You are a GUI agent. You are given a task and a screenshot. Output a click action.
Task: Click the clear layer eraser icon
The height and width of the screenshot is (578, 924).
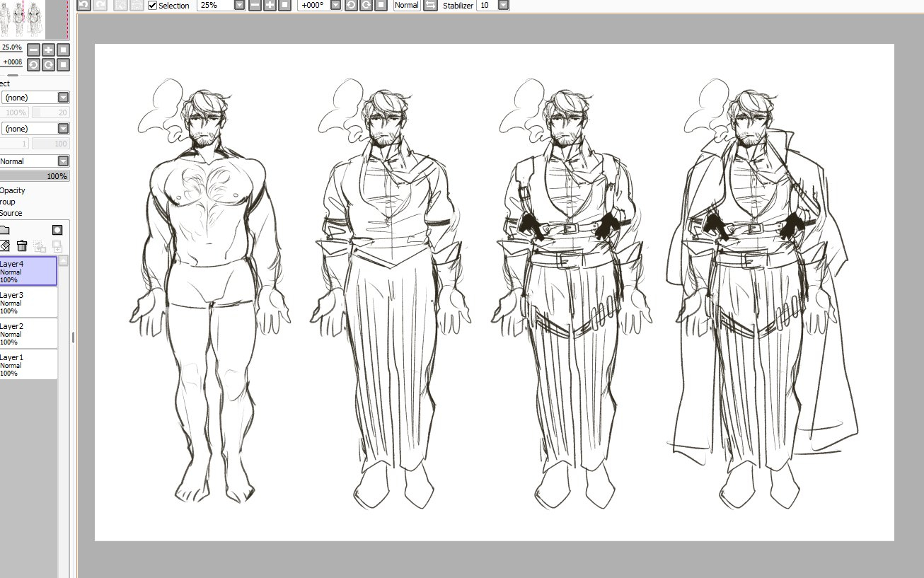4,245
